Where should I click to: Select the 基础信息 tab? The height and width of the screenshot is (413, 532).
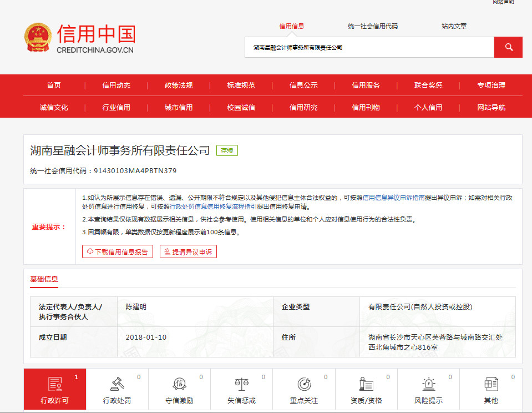click(44, 279)
